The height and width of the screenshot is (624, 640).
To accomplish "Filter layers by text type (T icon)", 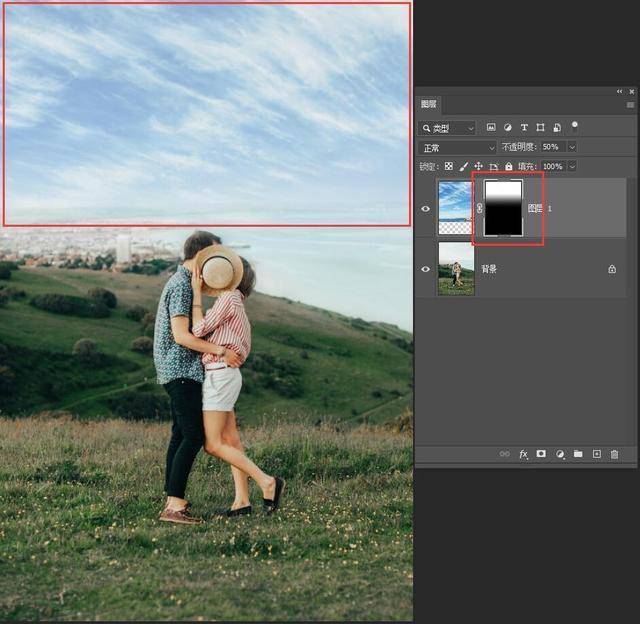I will pos(524,128).
